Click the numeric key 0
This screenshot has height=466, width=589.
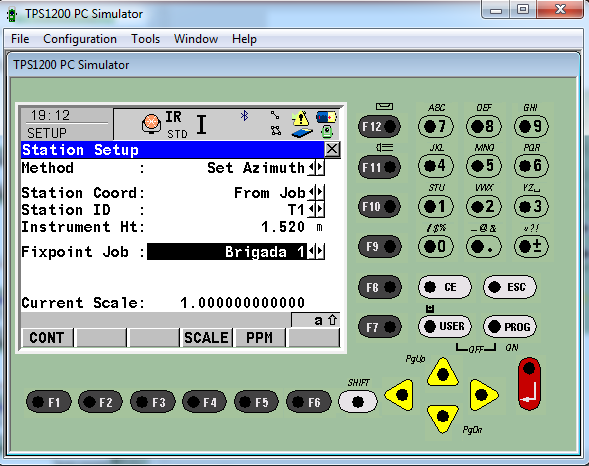tap(436, 246)
